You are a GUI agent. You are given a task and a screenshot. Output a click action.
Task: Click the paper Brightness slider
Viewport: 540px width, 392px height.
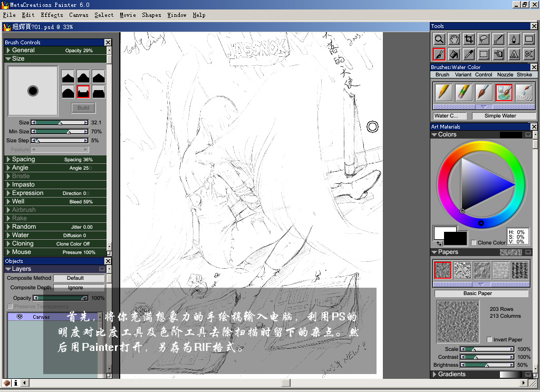click(487, 365)
